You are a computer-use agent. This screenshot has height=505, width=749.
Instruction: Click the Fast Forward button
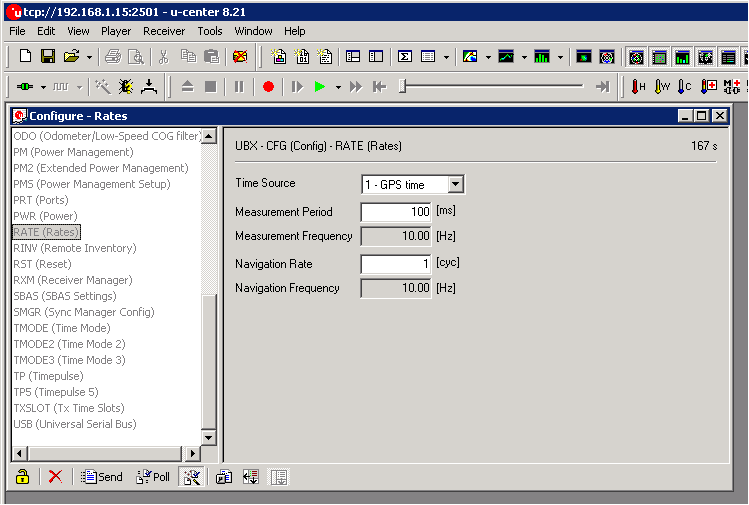click(x=355, y=86)
